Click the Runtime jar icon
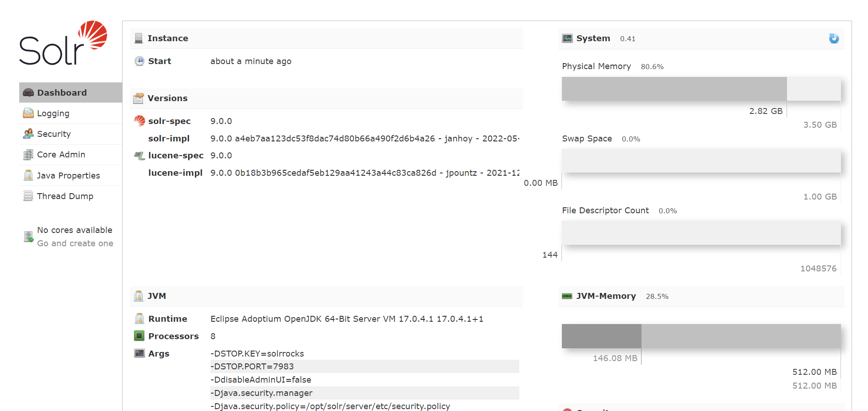This screenshot has height=411, width=868. [139, 319]
